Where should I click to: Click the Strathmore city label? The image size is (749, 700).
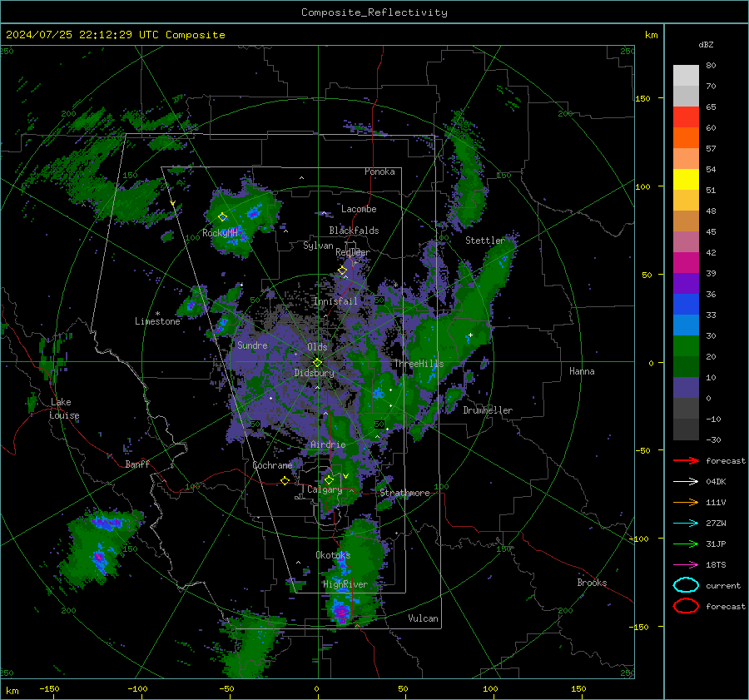(x=404, y=493)
